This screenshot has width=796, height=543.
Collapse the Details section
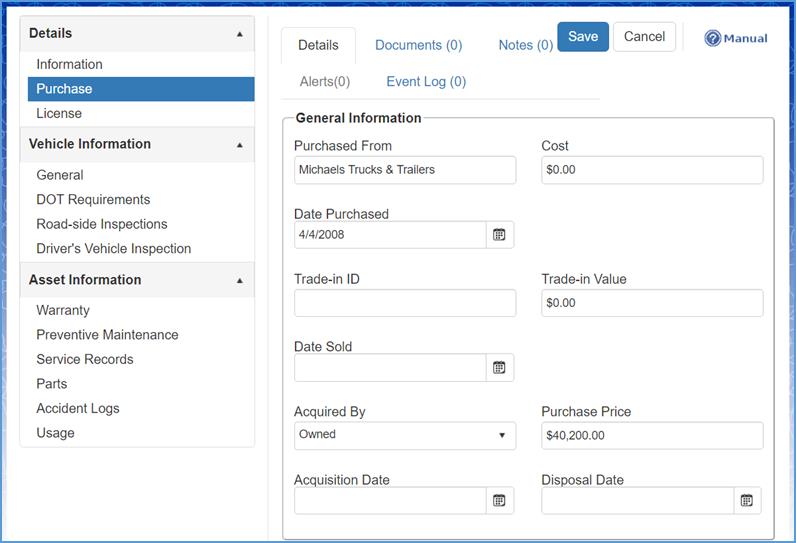(239, 34)
